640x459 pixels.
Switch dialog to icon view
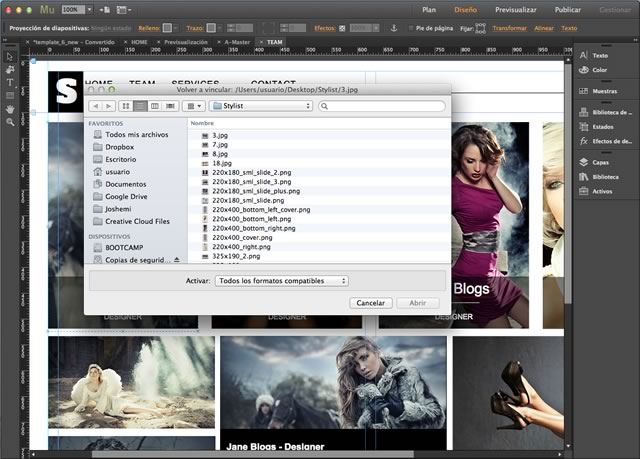tap(126, 106)
